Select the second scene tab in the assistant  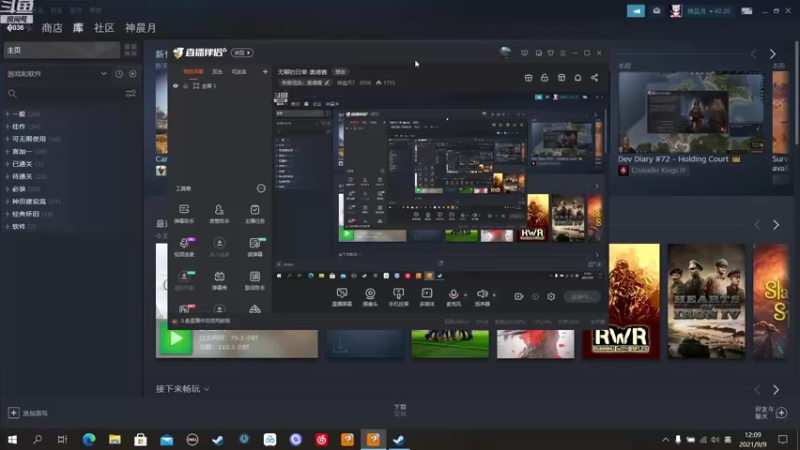click(217, 72)
